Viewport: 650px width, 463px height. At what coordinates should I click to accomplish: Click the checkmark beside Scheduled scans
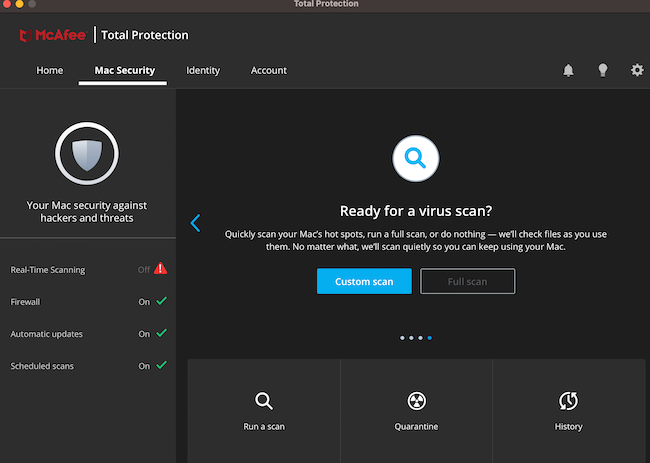pyautogui.click(x=162, y=365)
